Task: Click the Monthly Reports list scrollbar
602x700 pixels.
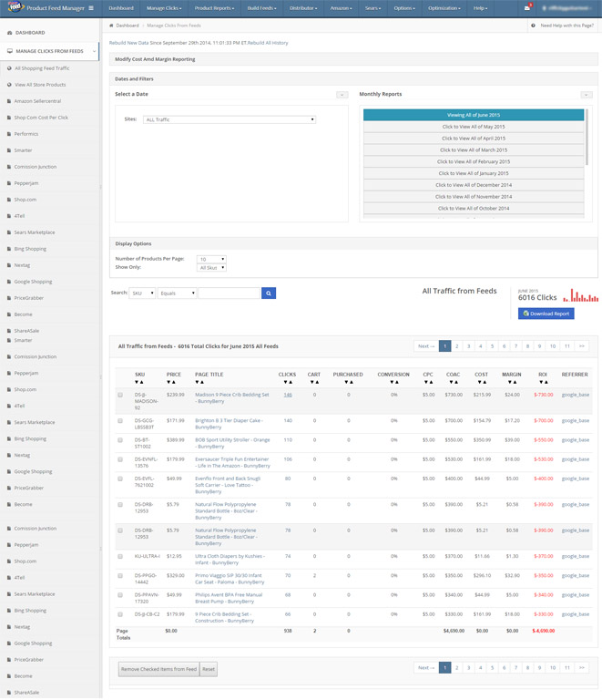Action: pos(587,138)
